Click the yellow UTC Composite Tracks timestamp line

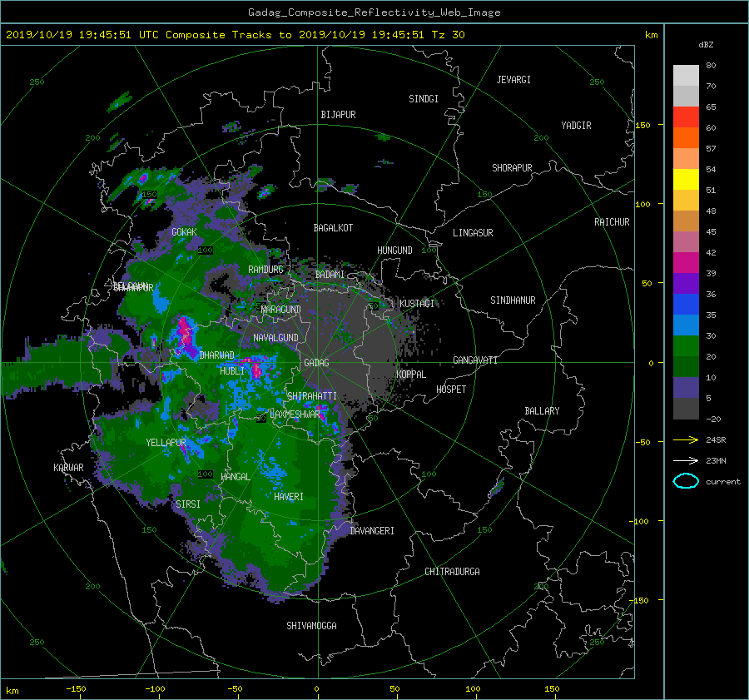coord(235,35)
